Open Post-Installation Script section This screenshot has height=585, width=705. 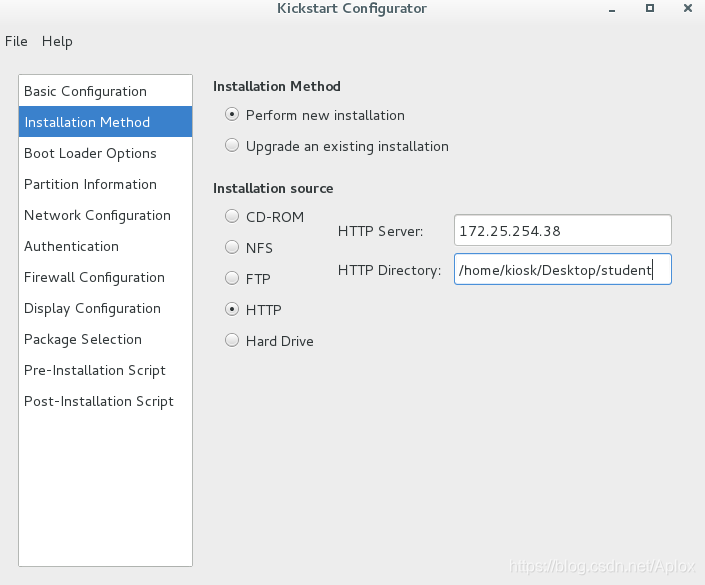click(x=105, y=402)
